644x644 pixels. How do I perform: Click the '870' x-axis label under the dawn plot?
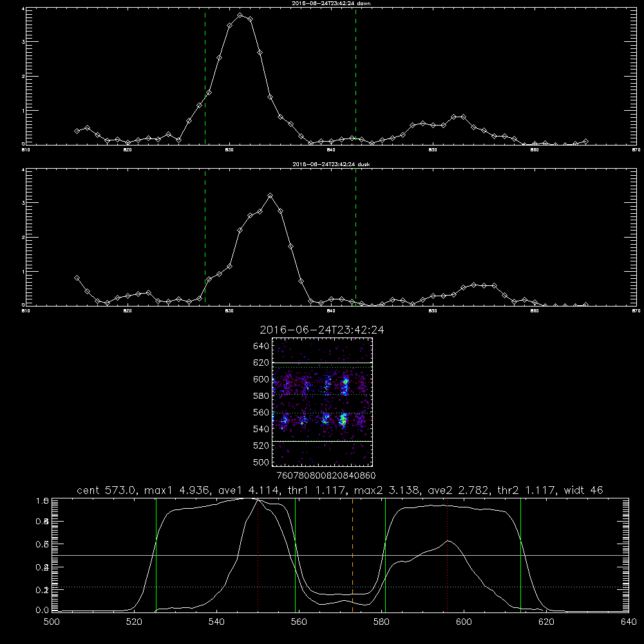click(636, 150)
